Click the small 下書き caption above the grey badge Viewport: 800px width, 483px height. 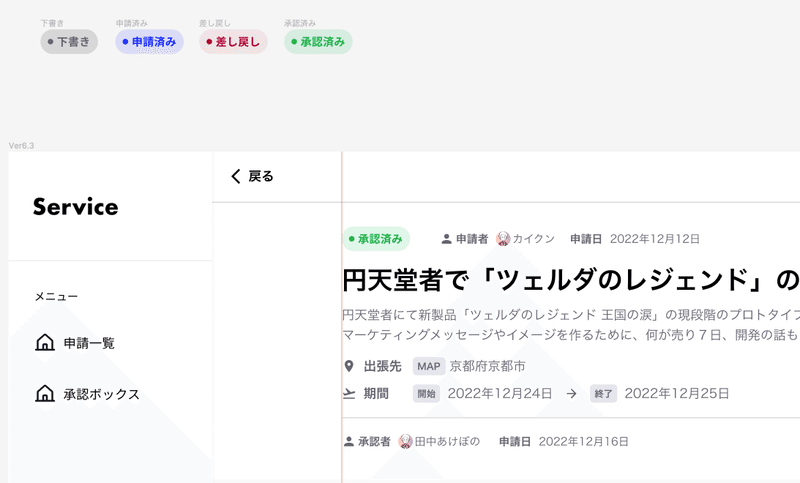52,23
